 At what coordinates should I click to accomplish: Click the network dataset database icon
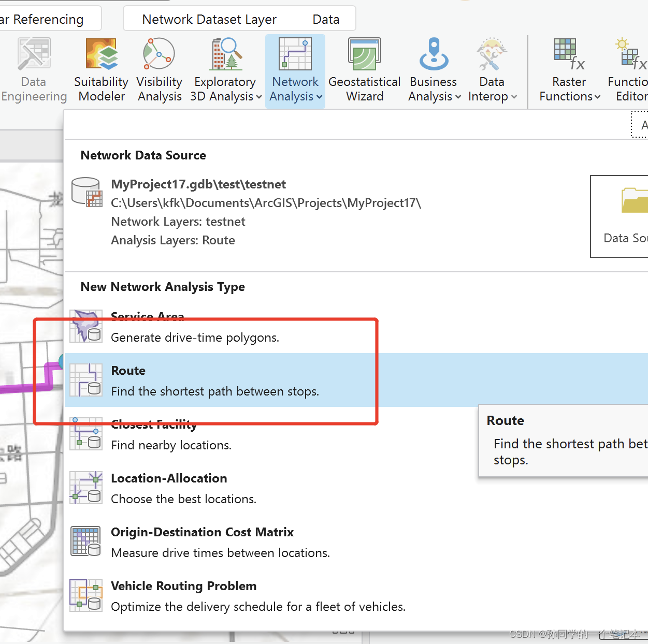87,192
